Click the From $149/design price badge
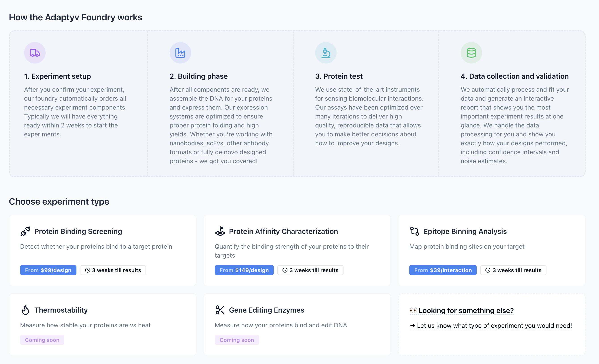Image resolution: width=599 pixels, height=364 pixels. tap(244, 270)
